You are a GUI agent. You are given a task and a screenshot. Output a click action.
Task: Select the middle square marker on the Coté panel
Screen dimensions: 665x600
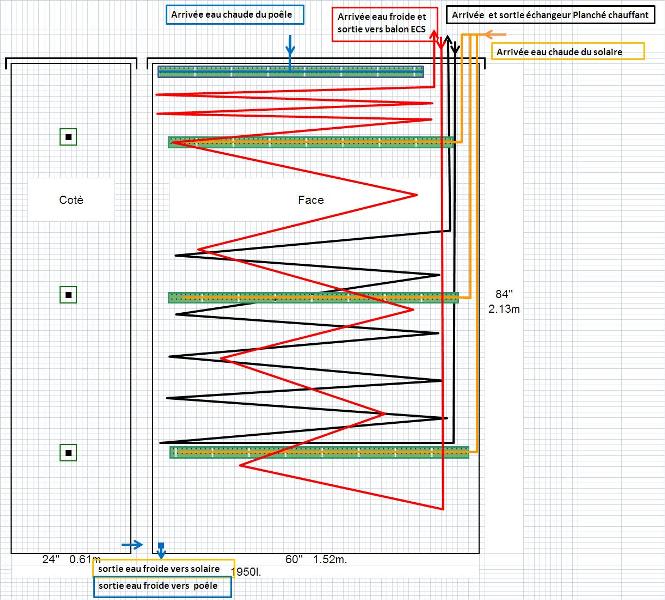(68, 294)
